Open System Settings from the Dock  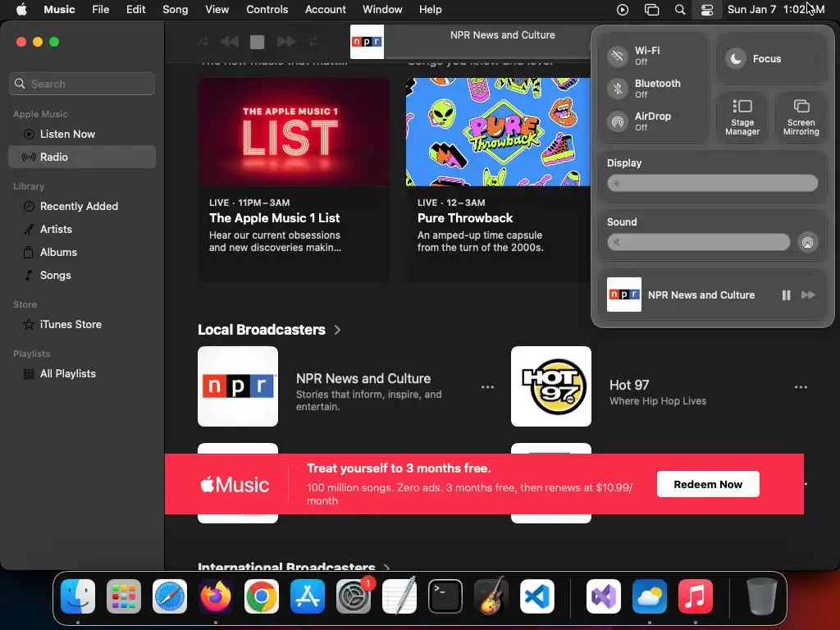click(354, 596)
